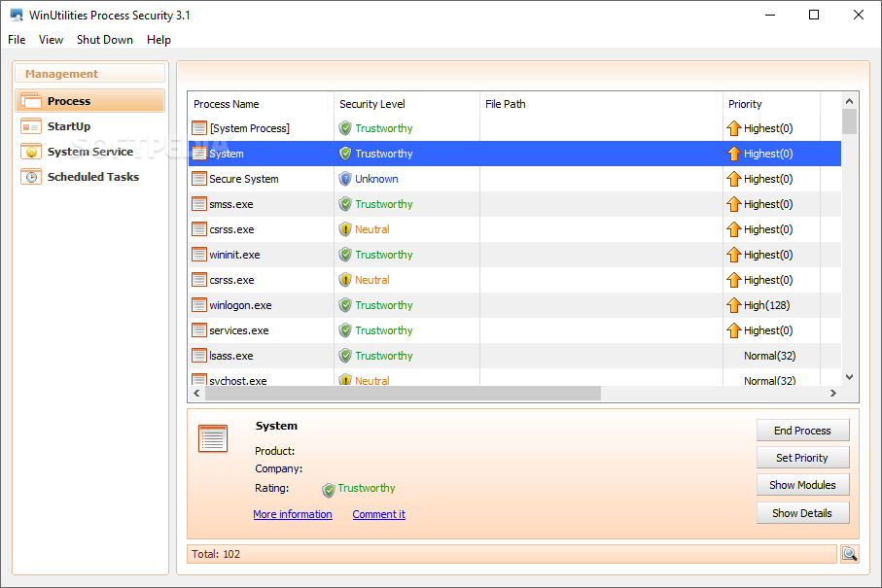
Task: Click Show Modules button
Action: (802, 485)
